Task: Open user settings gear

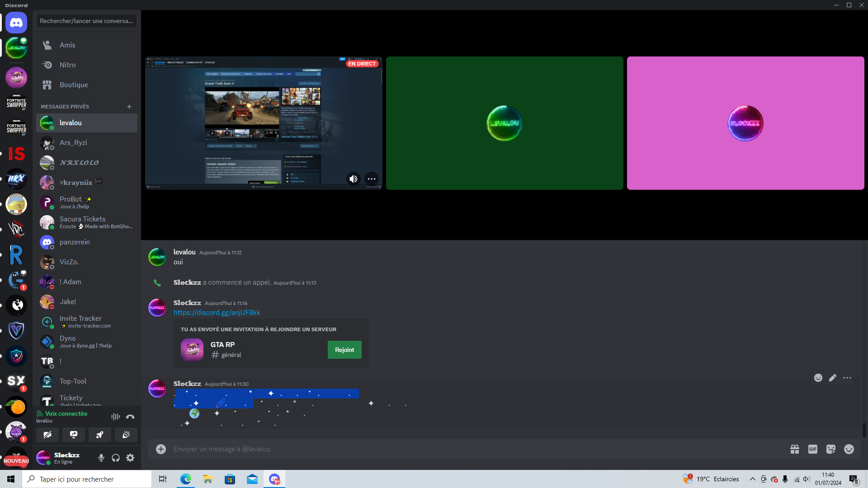Action: pyautogui.click(x=130, y=458)
